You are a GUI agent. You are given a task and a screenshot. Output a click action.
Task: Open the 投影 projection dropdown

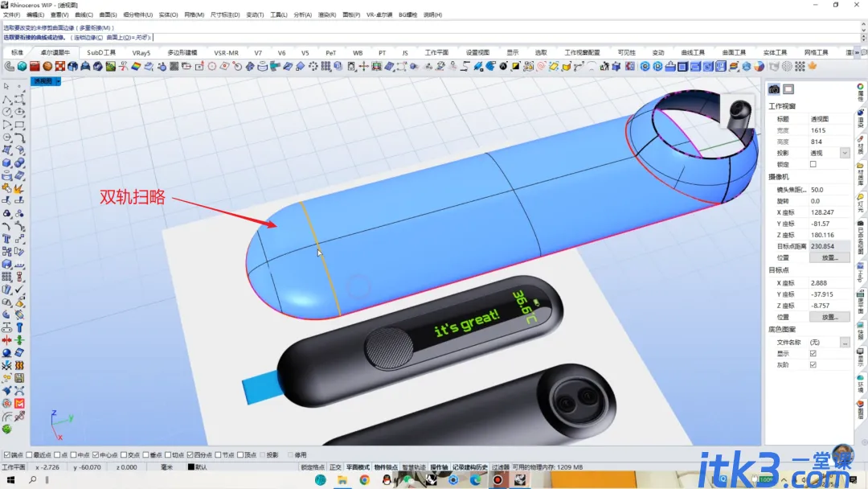(844, 153)
